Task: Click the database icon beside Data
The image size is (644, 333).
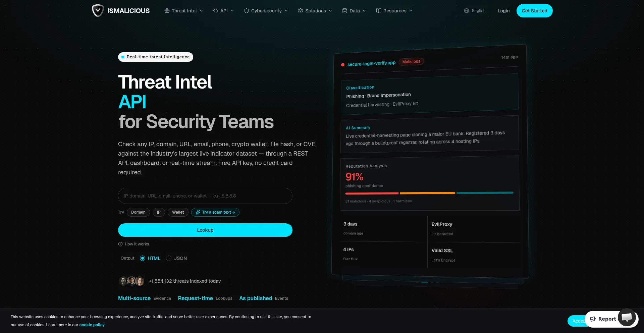Action: coord(345,11)
